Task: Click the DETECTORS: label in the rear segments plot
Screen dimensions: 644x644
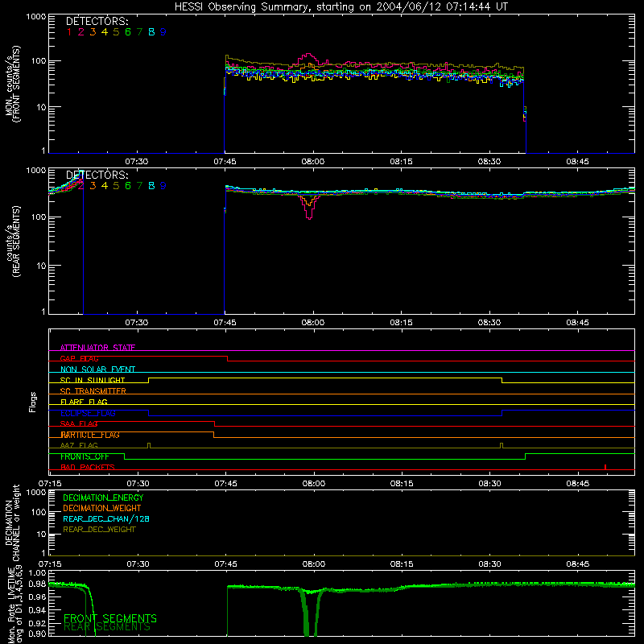Action: [97, 175]
